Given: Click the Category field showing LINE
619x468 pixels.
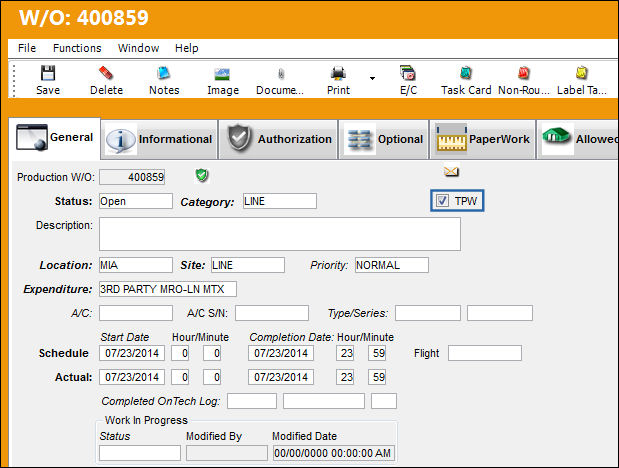Looking at the screenshot, I should [x=280, y=201].
